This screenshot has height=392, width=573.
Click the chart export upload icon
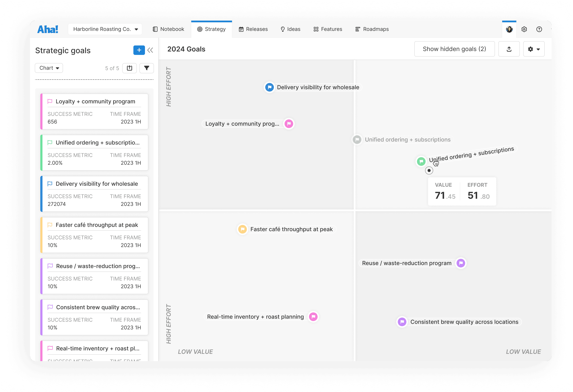(509, 49)
